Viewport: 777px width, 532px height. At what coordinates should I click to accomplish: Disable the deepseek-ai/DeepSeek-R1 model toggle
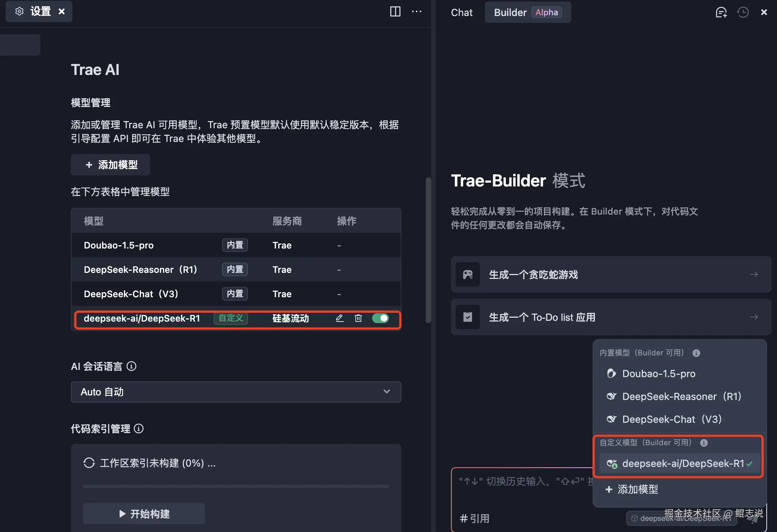[381, 318]
